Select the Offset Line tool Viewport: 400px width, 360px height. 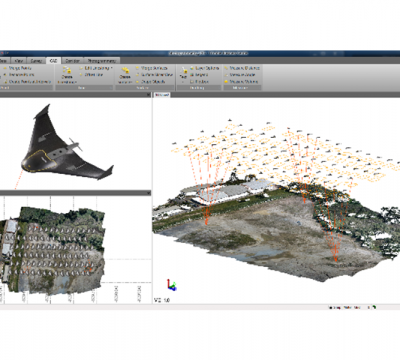(x=92, y=75)
